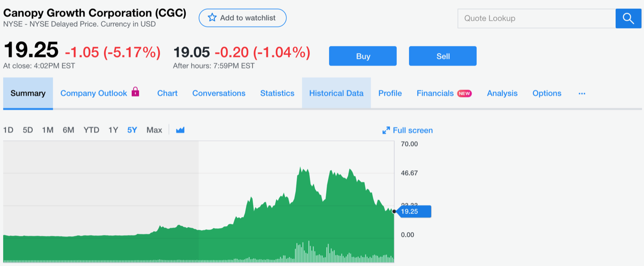This screenshot has width=644, height=266.
Task: Set chart range to Max
Action: point(154,130)
